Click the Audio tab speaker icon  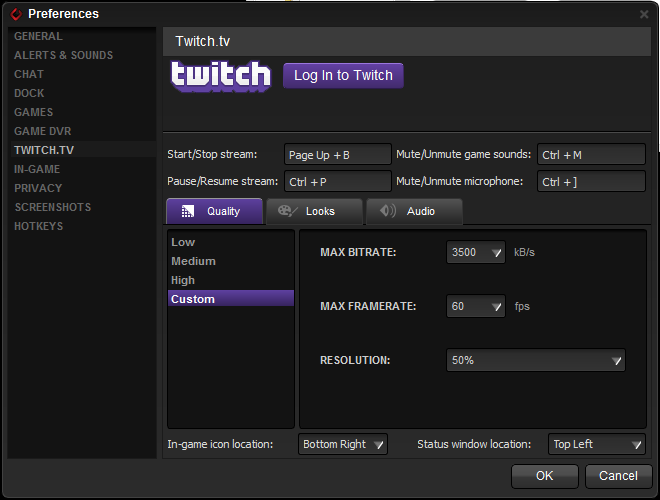pyautogui.click(x=388, y=211)
